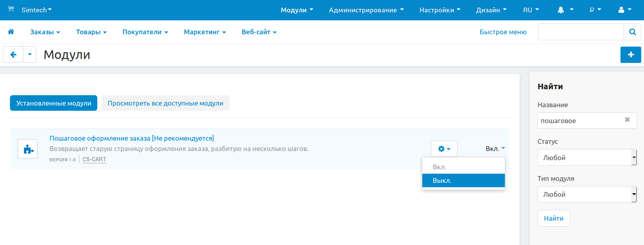Expand the Статус dropdown filter
Viewport: 644px width, 245px height.
click(x=587, y=158)
